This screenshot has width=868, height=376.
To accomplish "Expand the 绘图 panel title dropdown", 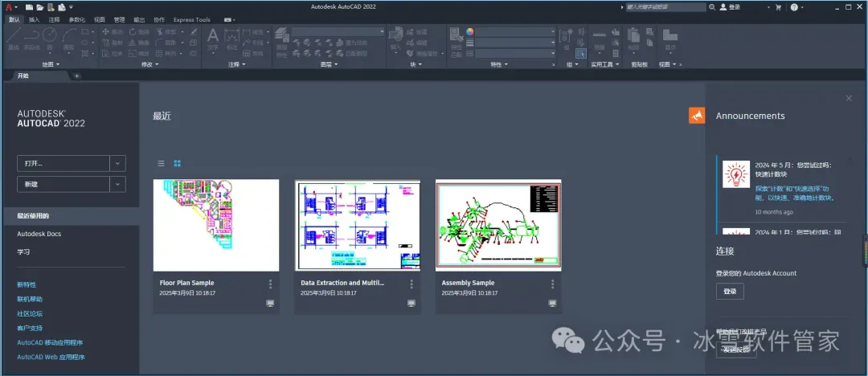I will pos(51,65).
